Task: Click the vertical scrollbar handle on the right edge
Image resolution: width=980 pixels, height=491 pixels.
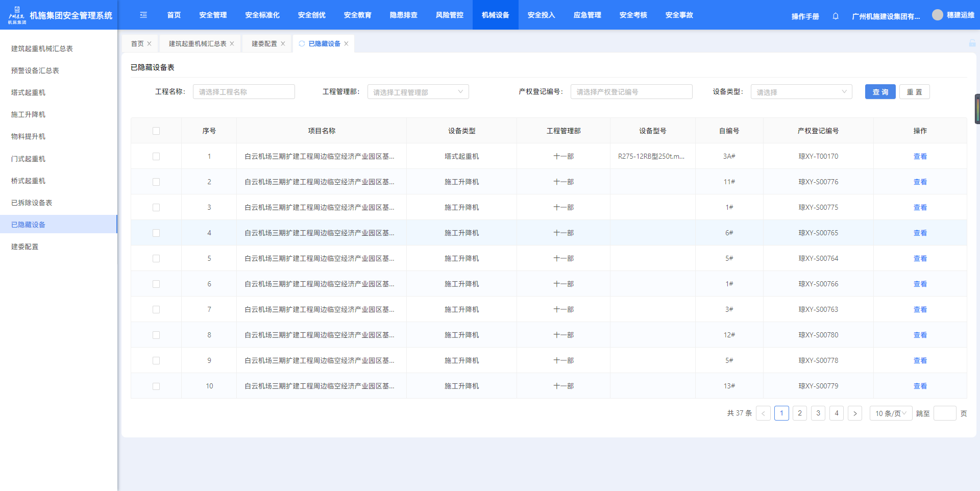Action: tap(977, 109)
